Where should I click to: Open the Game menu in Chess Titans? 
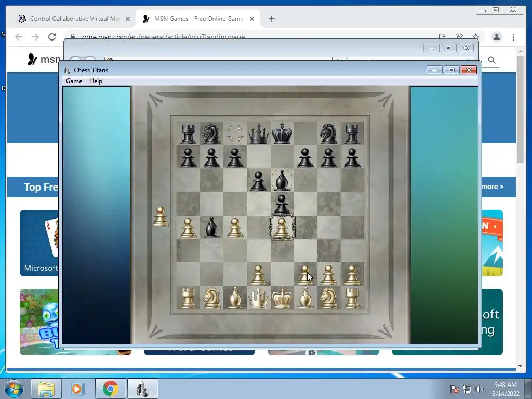click(74, 81)
